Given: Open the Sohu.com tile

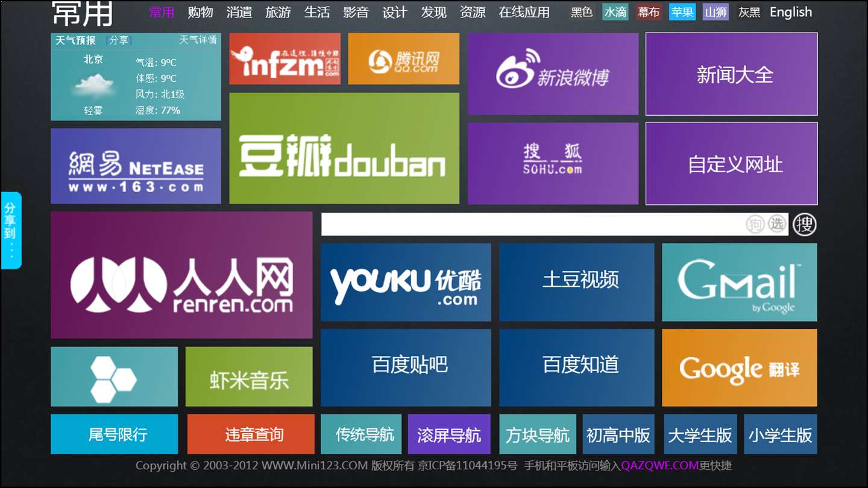Looking at the screenshot, I should [553, 163].
